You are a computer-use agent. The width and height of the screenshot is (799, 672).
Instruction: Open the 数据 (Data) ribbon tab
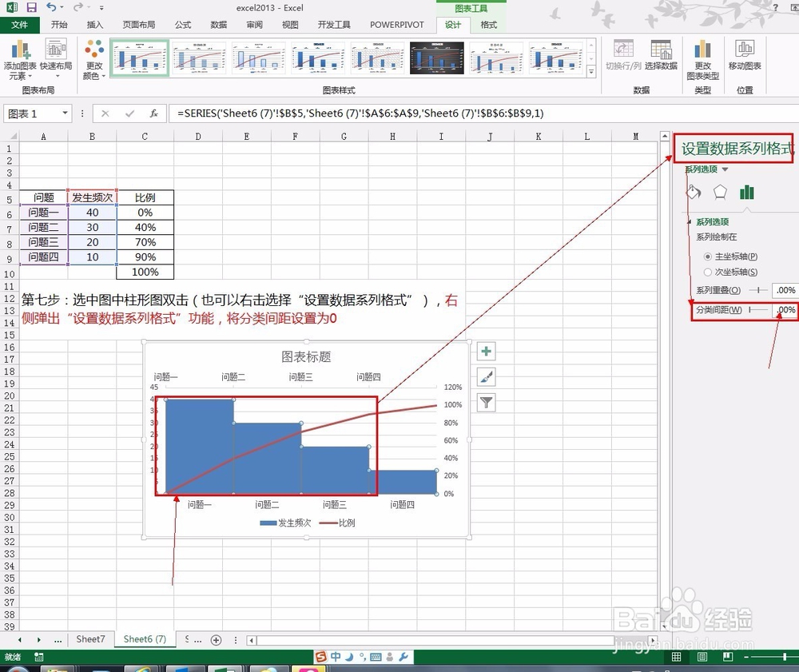[219, 25]
